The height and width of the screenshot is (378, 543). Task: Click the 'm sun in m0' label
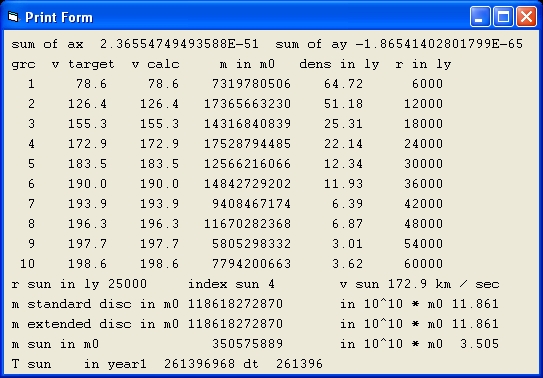coord(55,344)
